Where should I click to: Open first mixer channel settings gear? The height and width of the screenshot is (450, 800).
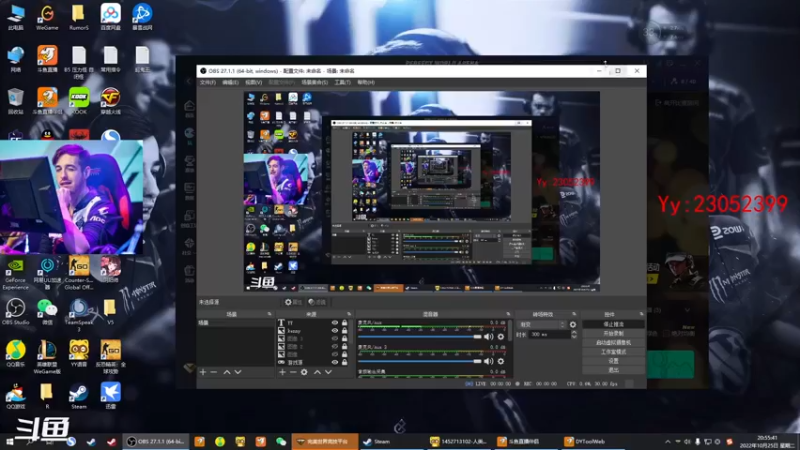501,337
